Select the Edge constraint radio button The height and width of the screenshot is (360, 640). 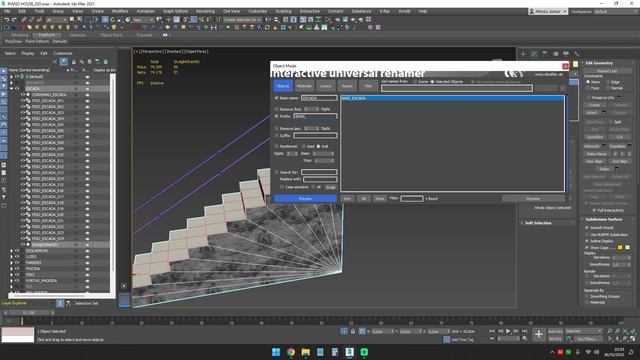[608, 82]
